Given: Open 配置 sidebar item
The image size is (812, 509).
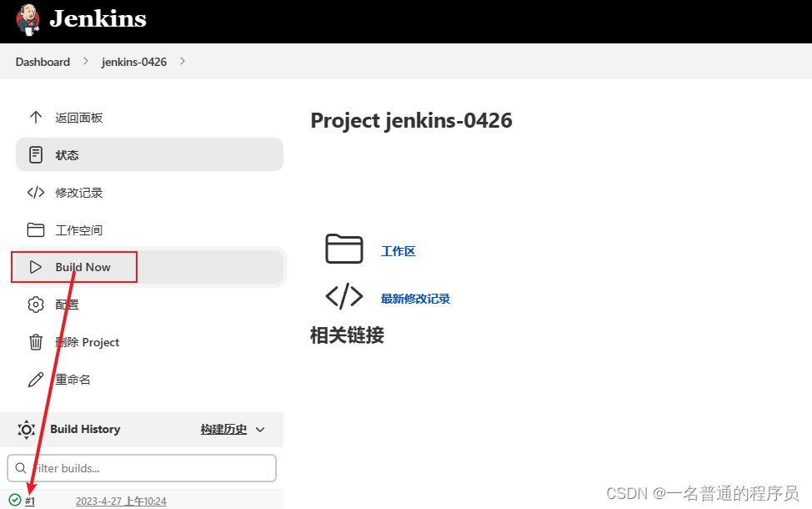Looking at the screenshot, I should [x=67, y=305].
